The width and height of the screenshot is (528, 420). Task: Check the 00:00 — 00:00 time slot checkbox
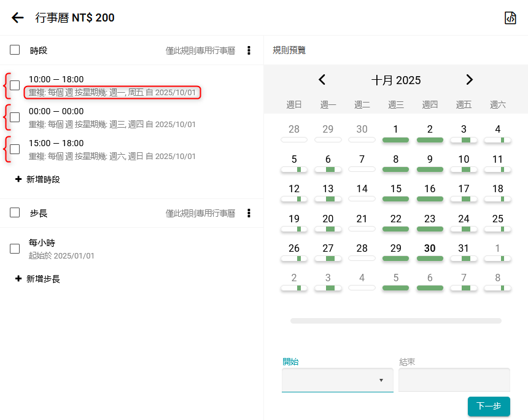coord(15,117)
